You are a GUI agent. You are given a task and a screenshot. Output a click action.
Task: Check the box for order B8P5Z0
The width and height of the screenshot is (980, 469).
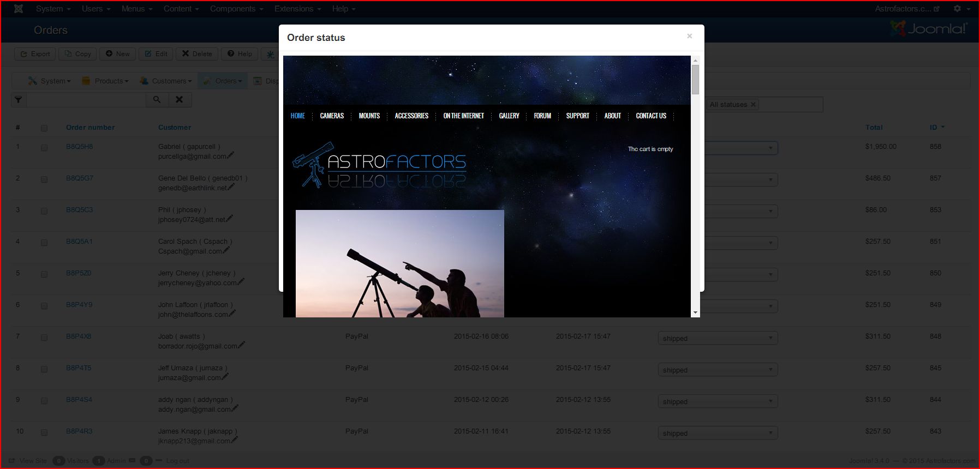[44, 274]
